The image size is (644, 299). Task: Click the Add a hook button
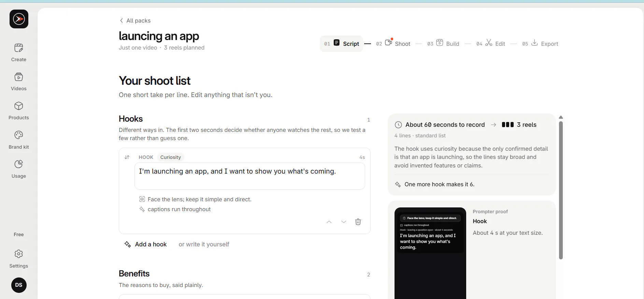click(146, 244)
